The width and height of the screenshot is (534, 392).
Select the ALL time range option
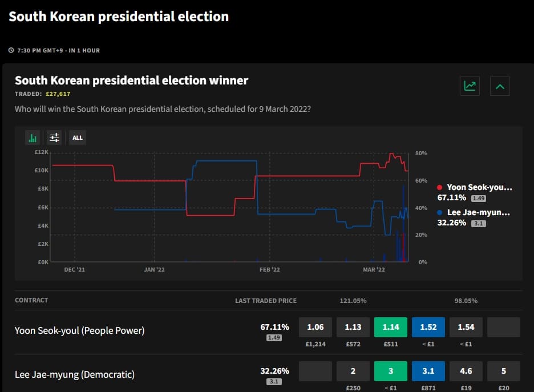coord(77,138)
